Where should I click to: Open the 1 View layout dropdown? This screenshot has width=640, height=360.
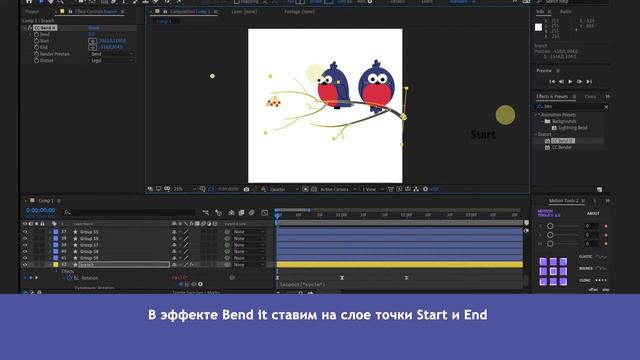[373, 189]
